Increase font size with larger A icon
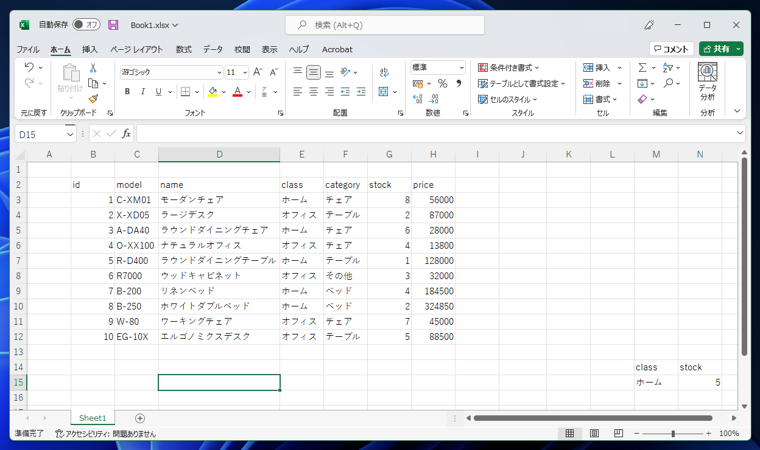This screenshot has width=760, height=450. click(x=258, y=72)
